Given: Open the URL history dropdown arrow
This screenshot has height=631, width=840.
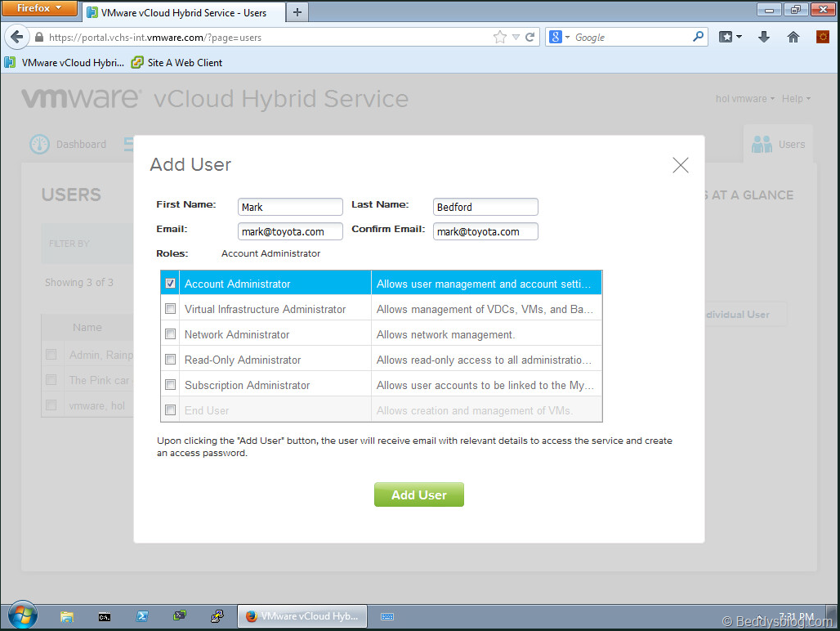Looking at the screenshot, I should (516, 37).
